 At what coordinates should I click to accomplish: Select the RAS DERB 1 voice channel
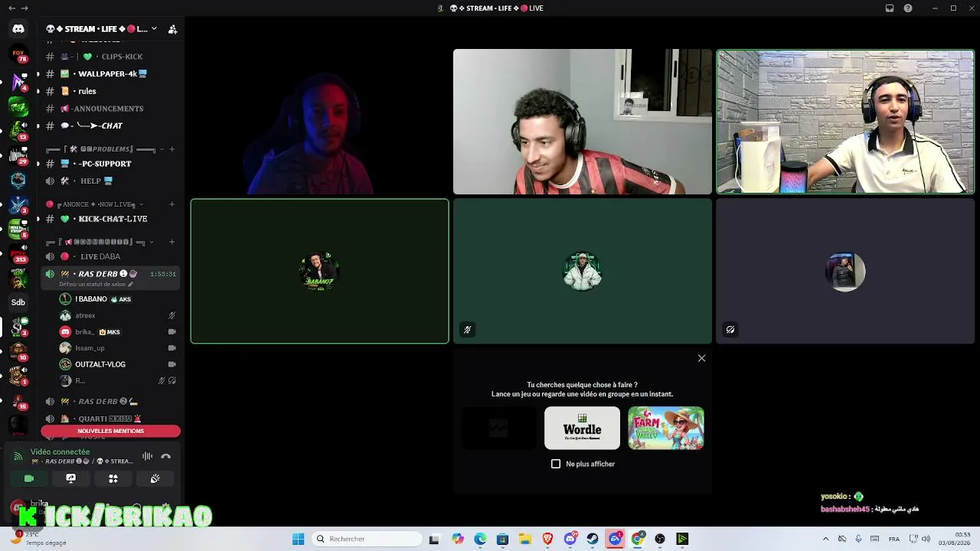tap(110, 274)
